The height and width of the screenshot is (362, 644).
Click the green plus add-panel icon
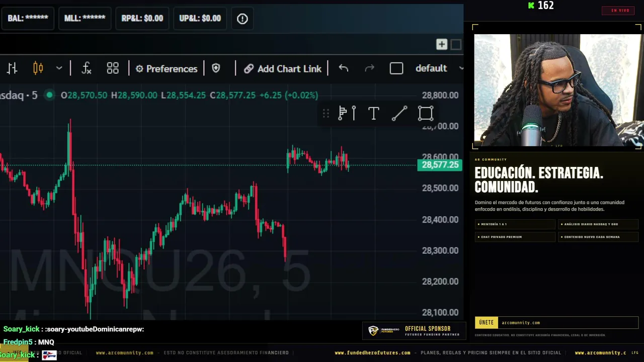(x=442, y=45)
